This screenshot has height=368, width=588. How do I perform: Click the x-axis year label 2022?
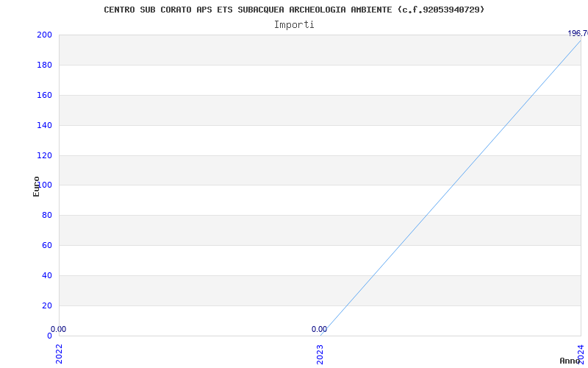(x=59, y=353)
